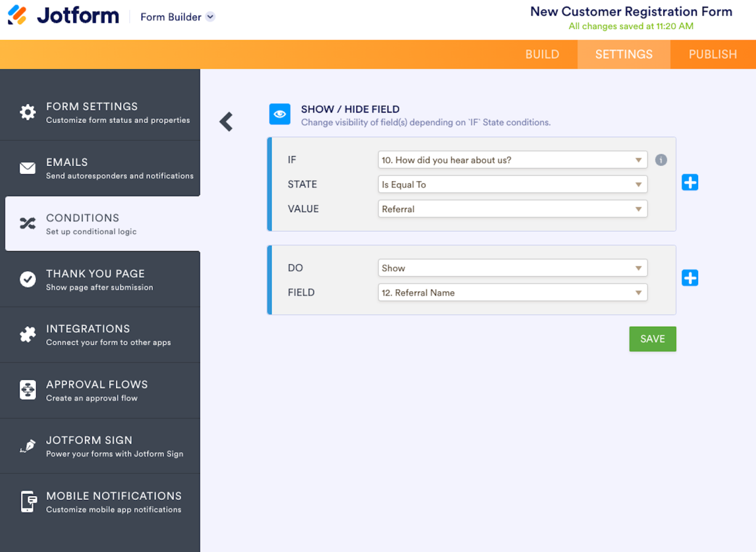Click the FIELD label
756x552 pixels.
pyautogui.click(x=301, y=293)
